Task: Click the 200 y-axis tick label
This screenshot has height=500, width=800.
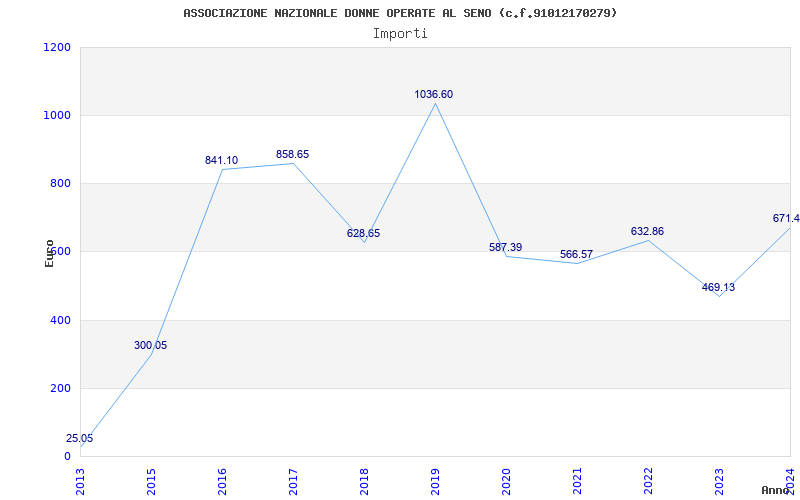Action: (60, 388)
